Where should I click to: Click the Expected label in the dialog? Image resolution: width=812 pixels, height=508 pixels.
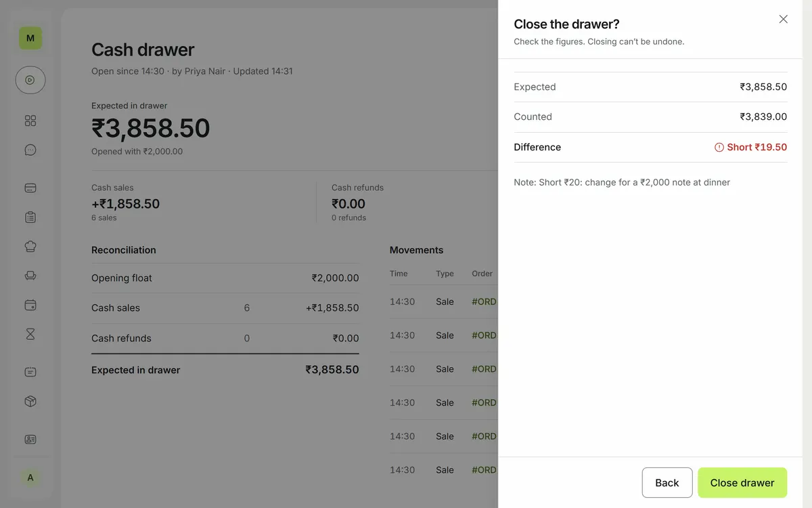(535, 87)
